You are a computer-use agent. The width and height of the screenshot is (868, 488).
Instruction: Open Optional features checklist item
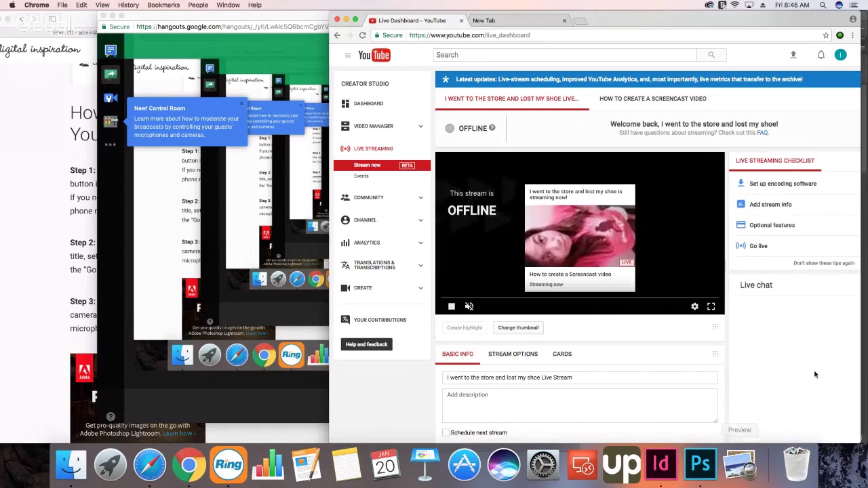(x=772, y=225)
